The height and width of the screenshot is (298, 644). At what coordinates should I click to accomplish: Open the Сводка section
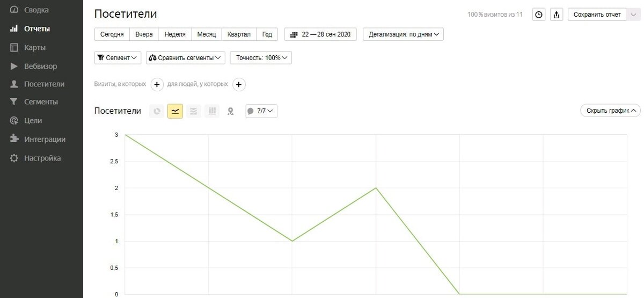click(x=36, y=10)
